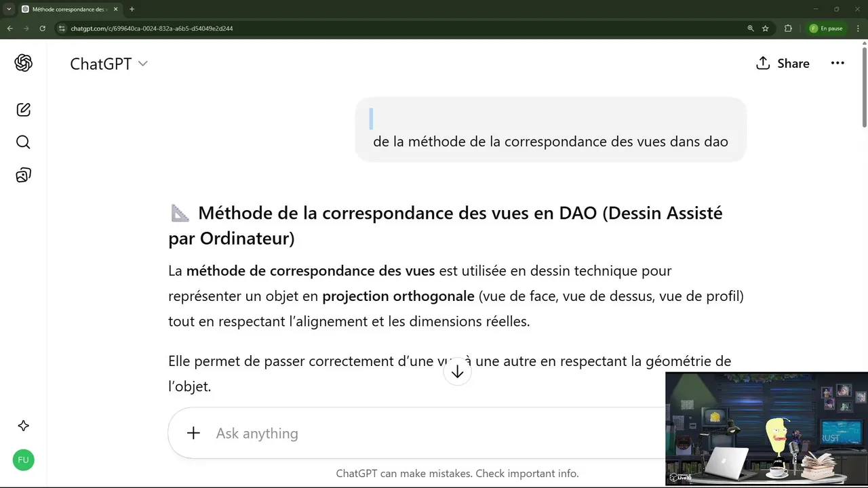This screenshot has height=488, width=868.
Task: Open the three-dot conversation options menu
Action: click(837, 63)
